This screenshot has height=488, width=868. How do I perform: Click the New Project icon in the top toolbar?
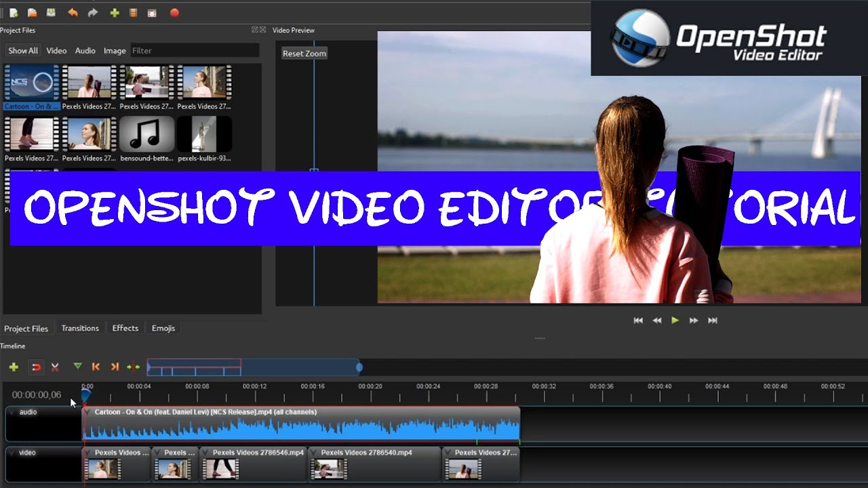[x=14, y=12]
